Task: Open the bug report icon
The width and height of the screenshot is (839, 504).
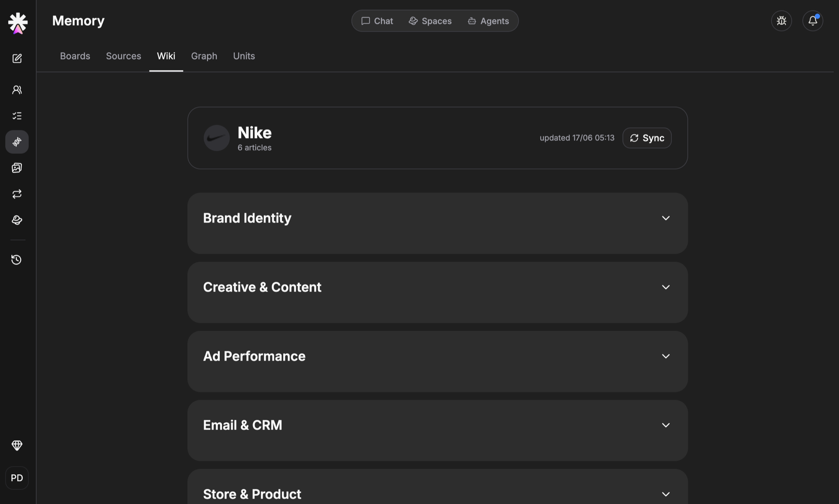Action: (781, 21)
